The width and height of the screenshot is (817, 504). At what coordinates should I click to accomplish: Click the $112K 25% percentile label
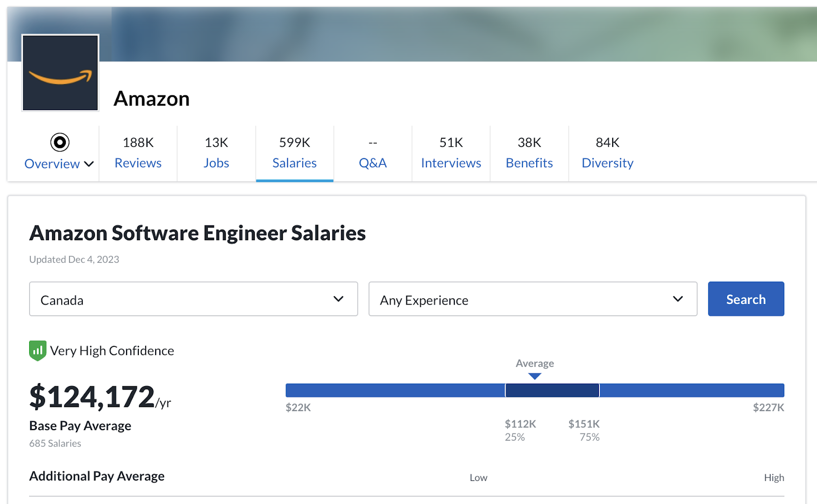[520, 430]
